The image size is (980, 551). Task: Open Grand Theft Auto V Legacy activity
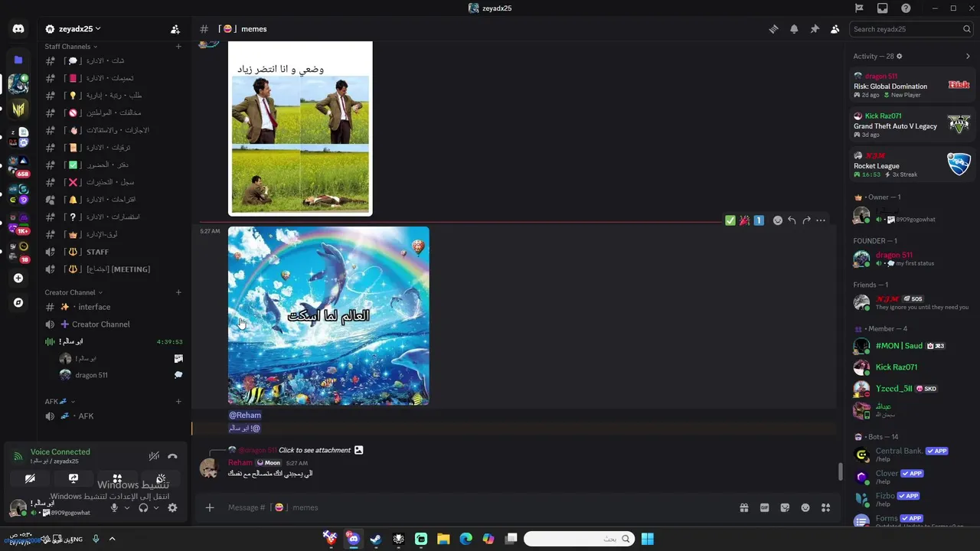point(912,126)
